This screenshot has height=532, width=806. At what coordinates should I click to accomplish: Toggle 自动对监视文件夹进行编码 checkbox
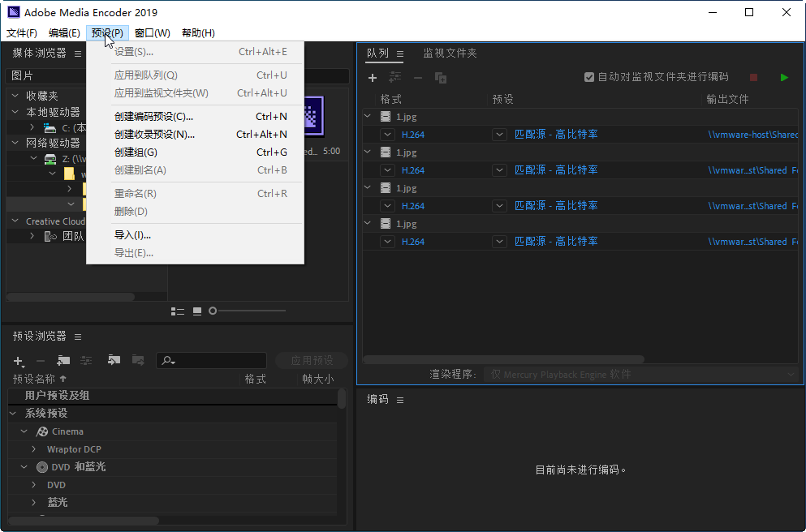(x=589, y=78)
